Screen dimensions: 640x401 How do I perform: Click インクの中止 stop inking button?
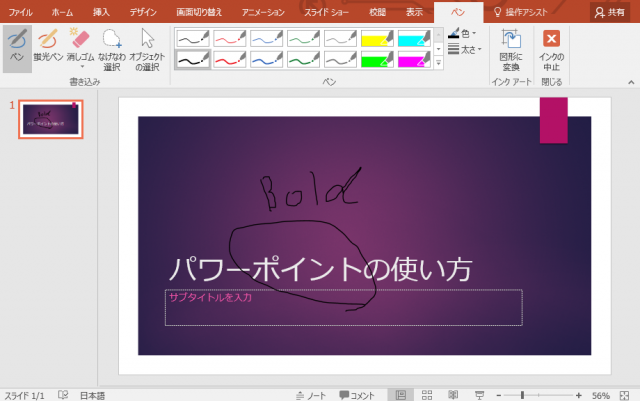551,49
